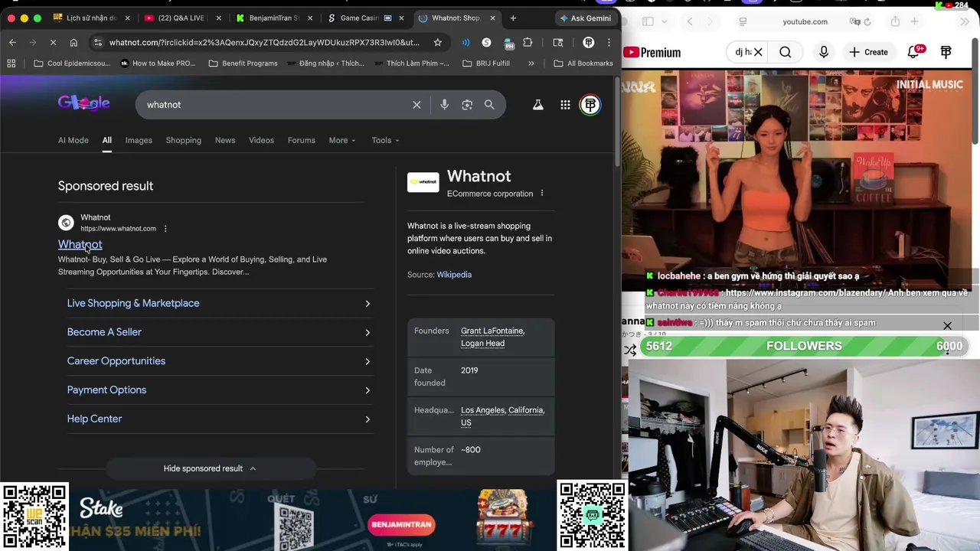Viewport: 980px width, 551px height.
Task: Switch to AI Mode tab
Action: (73, 140)
